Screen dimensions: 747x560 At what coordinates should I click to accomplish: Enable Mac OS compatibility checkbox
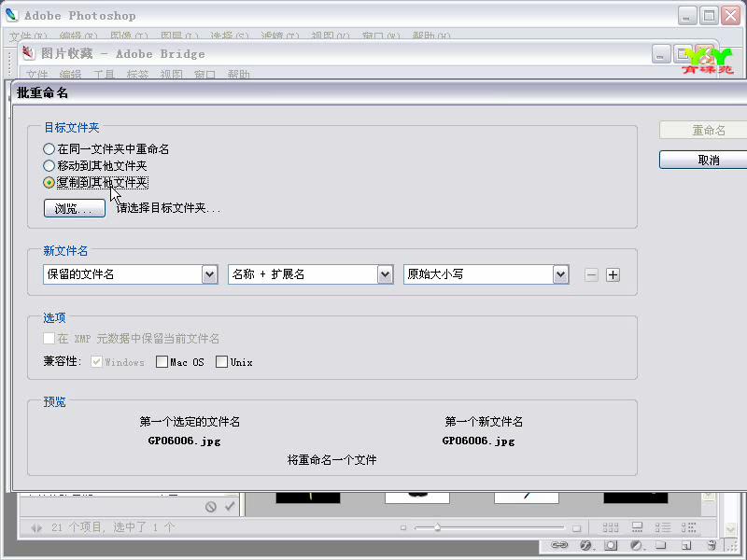click(x=162, y=362)
